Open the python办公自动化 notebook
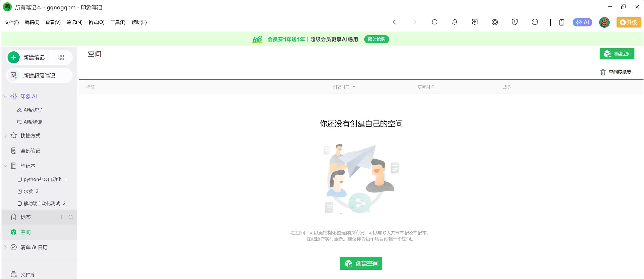This screenshot has width=644, height=279. click(x=42, y=179)
